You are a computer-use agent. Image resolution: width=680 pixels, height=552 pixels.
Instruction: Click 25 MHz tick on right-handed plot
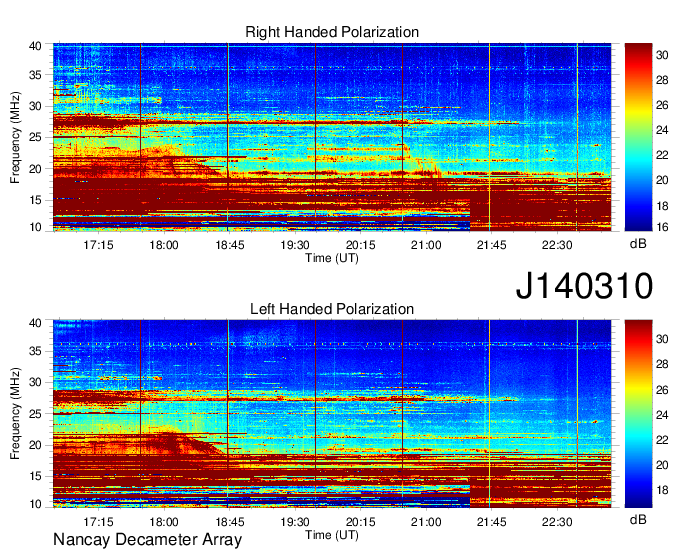[x=36, y=137]
